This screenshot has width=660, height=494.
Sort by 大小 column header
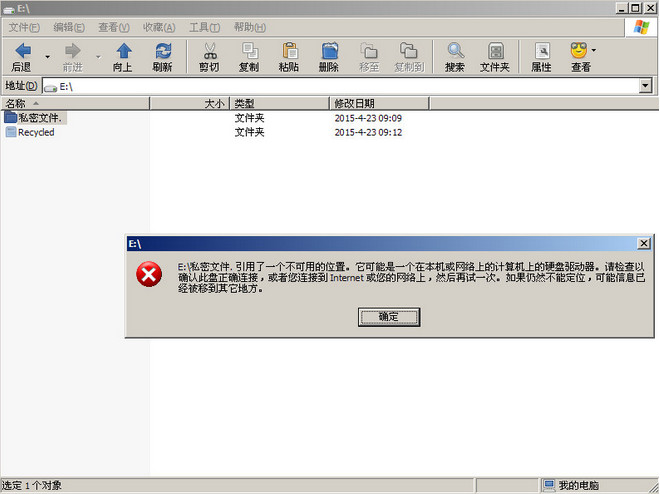point(189,104)
